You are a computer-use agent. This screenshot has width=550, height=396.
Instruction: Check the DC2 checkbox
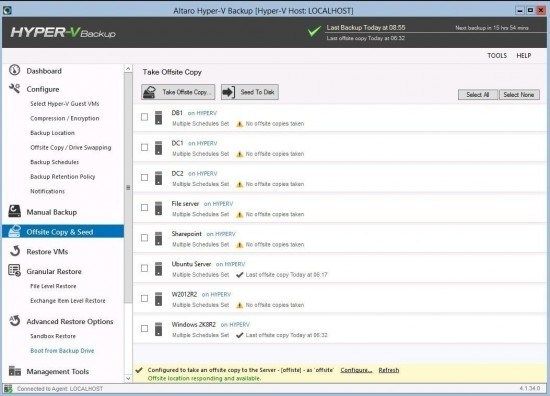(x=144, y=177)
